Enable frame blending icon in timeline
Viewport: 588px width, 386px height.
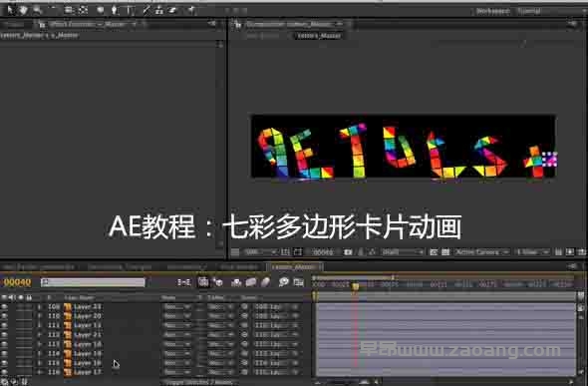pyautogui.click(x=251, y=282)
